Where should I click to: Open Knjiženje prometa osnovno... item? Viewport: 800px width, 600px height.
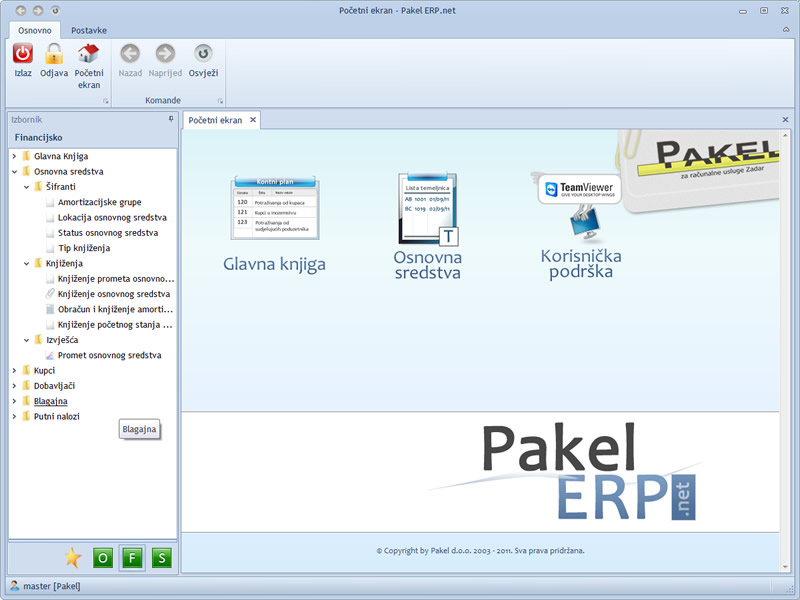coord(116,279)
